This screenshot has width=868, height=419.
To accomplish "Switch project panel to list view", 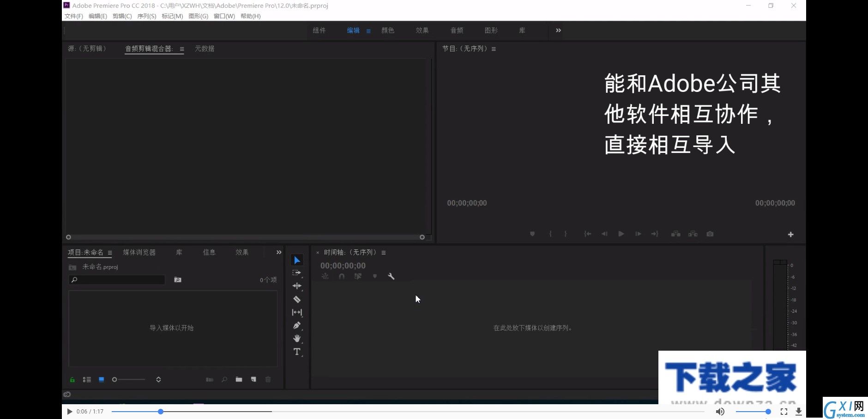I will click(87, 380).
